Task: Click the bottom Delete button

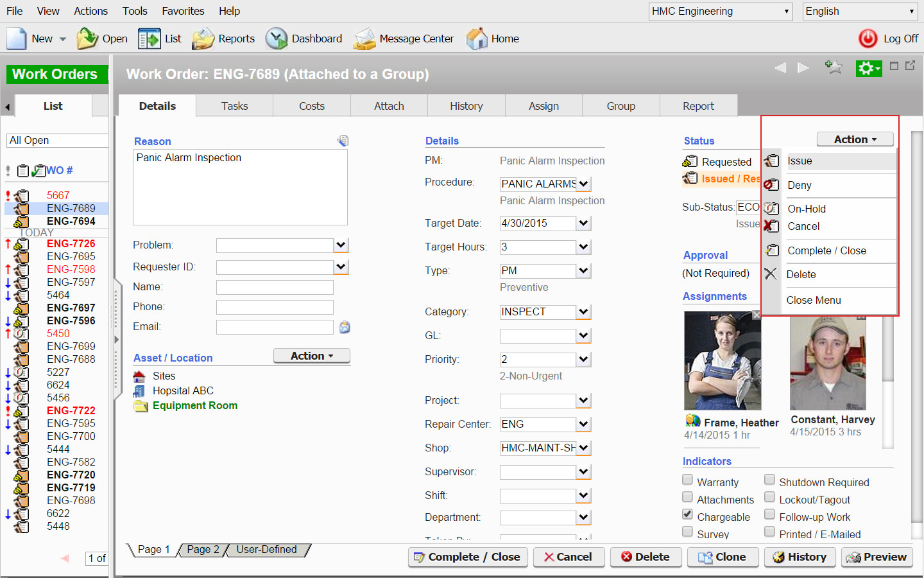Action: 646,557
